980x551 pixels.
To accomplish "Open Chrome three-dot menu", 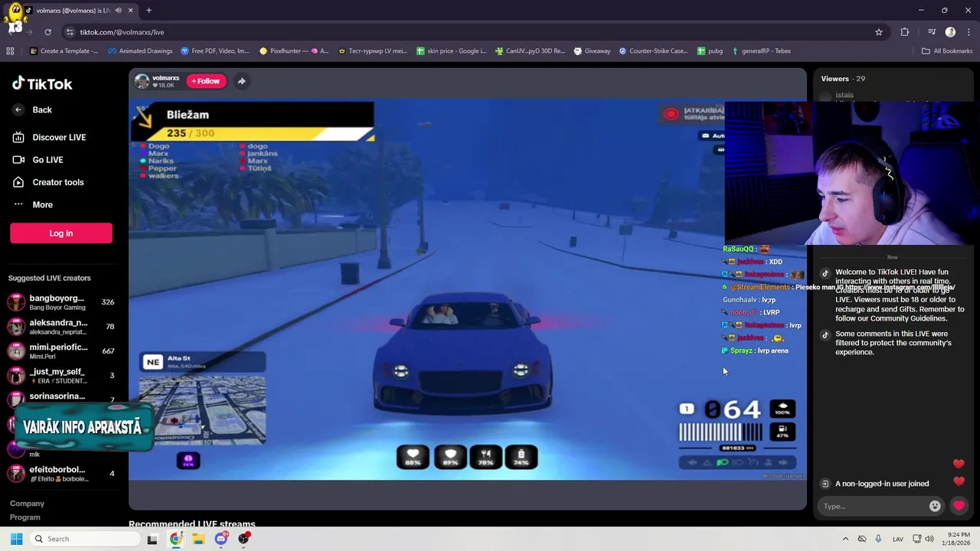I will (968, 32).
